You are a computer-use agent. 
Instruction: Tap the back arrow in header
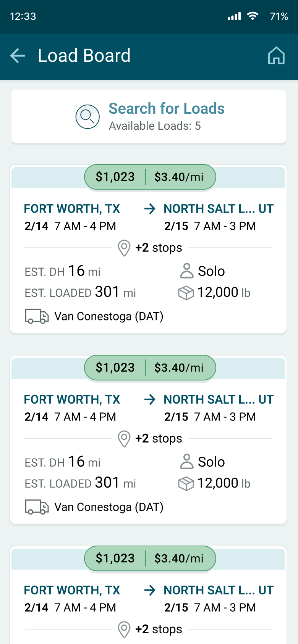point(18,56)
